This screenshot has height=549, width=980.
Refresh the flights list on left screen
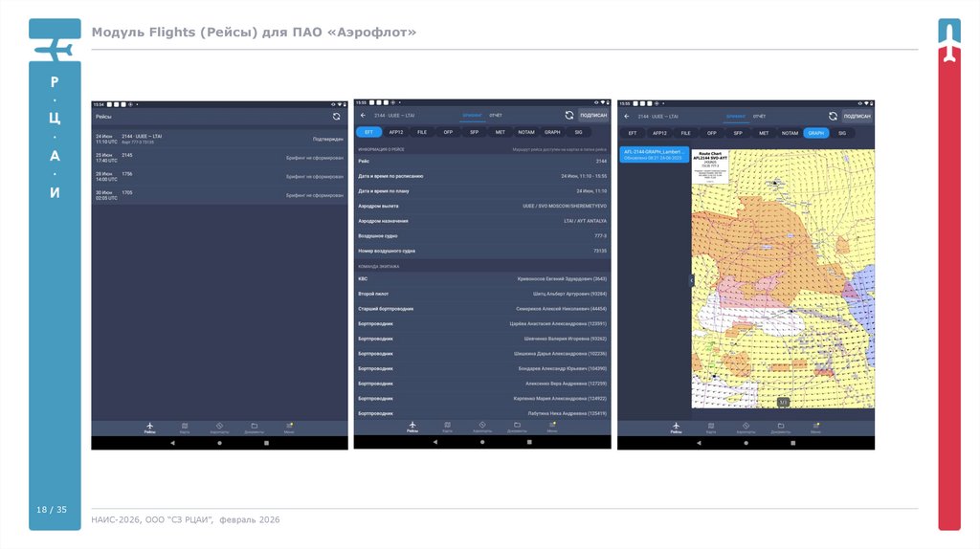[336, 116]
